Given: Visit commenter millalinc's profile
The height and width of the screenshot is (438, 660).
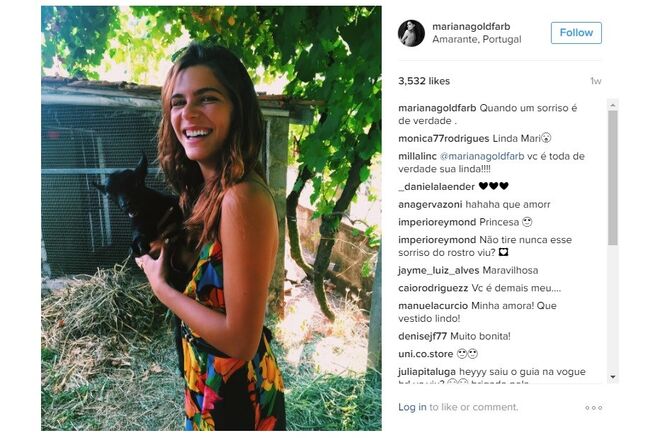Looking at the screenshot, I should 417,156.
